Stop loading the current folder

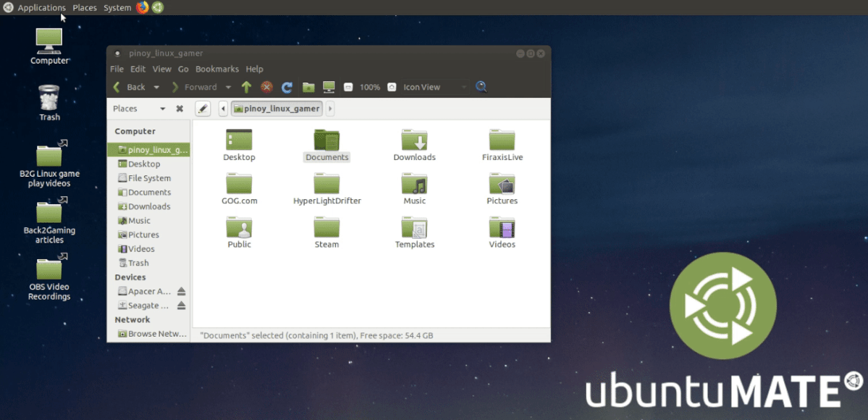pos(266,86)
